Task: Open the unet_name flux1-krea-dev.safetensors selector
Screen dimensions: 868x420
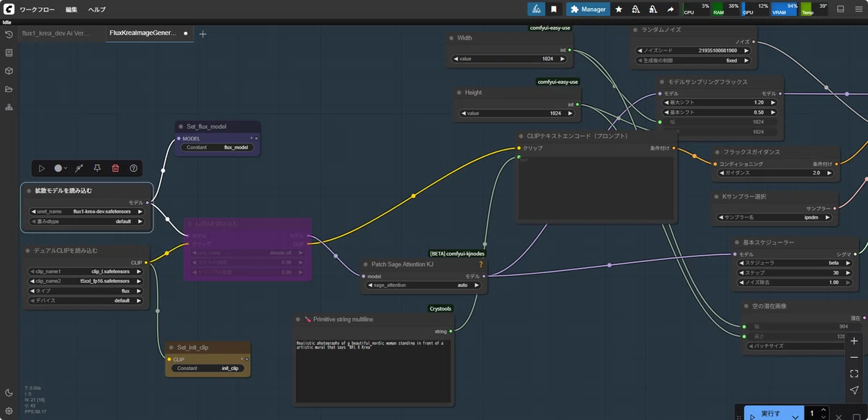Action: tap(87, 211)
